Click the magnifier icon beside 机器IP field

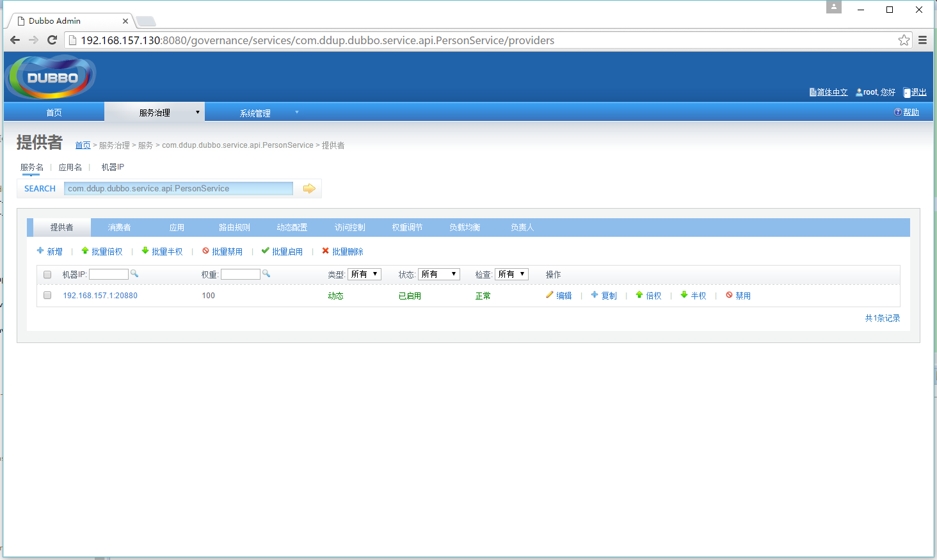click(134, 274)
